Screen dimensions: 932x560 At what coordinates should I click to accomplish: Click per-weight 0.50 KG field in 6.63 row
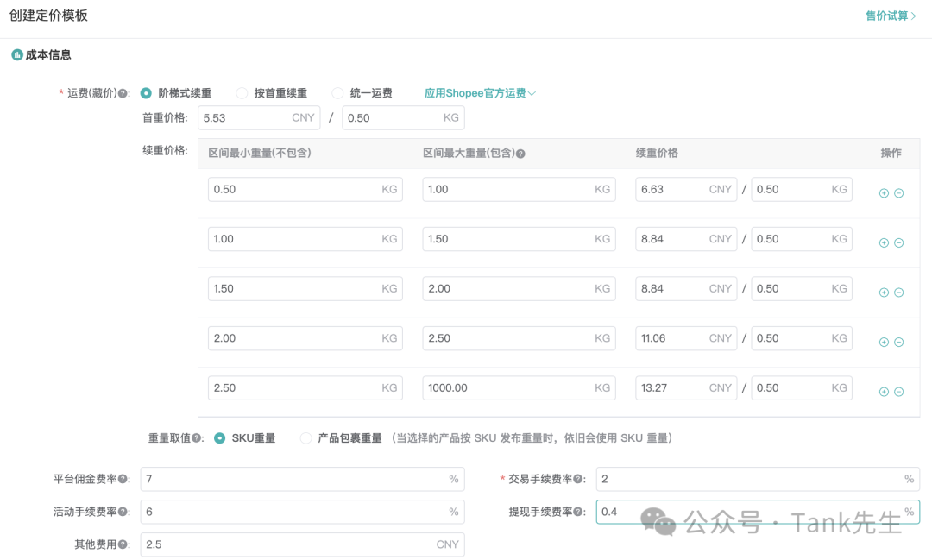801,189
